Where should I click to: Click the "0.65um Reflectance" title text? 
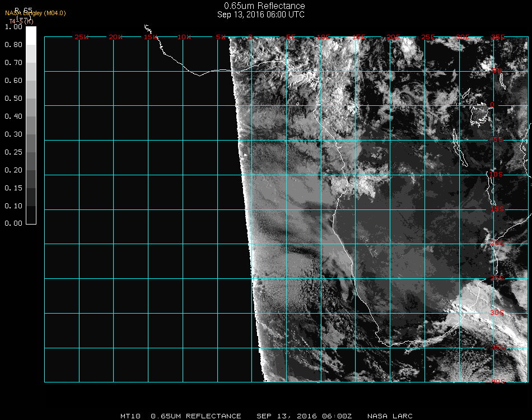point(260,6)
